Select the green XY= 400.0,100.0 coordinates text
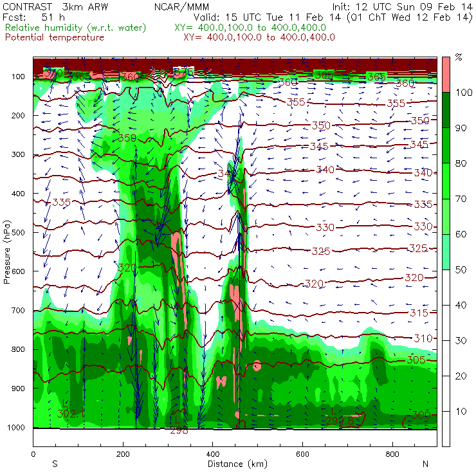 tap(250, 28)
